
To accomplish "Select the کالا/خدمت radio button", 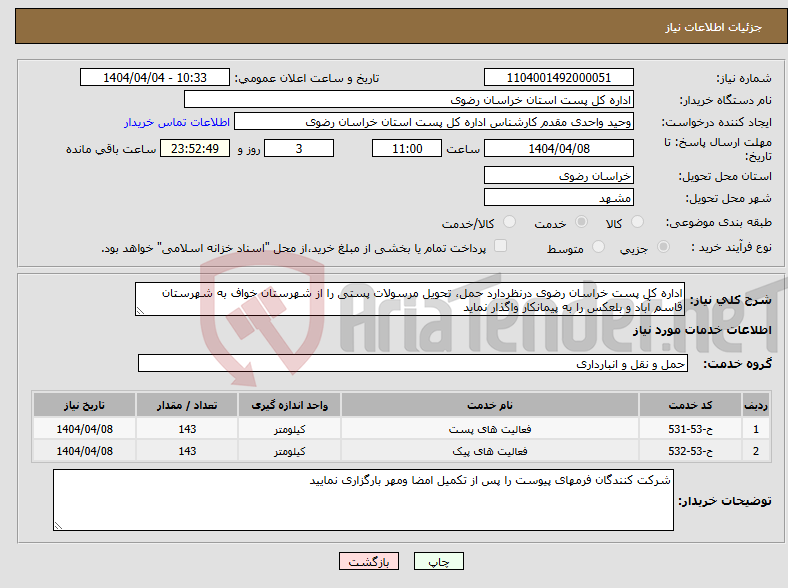I will tap(509, 222).
